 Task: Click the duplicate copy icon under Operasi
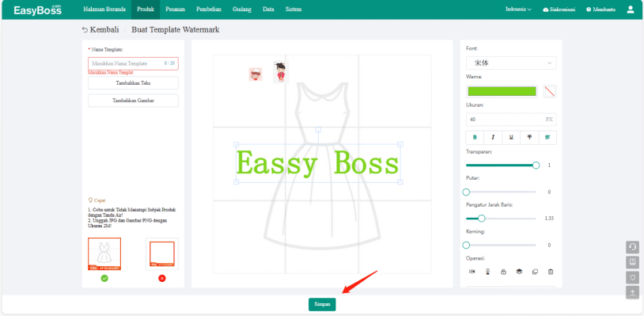click(535, 272)
